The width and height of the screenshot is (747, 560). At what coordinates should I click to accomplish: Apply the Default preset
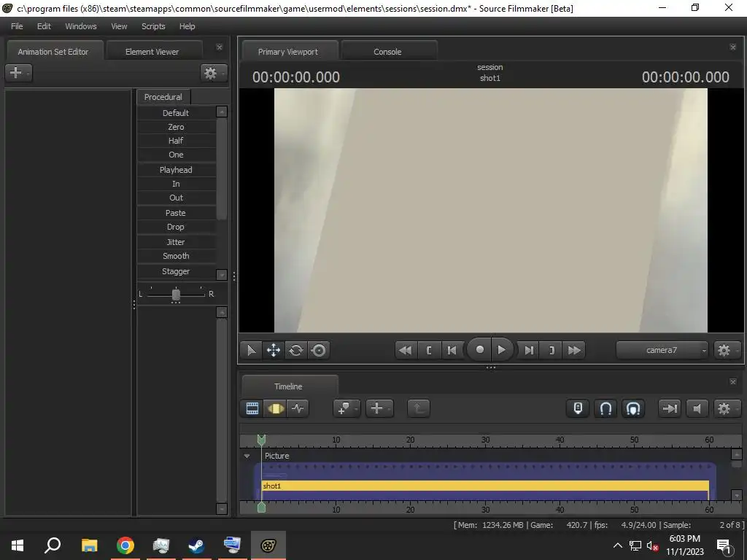pos(176,113)
